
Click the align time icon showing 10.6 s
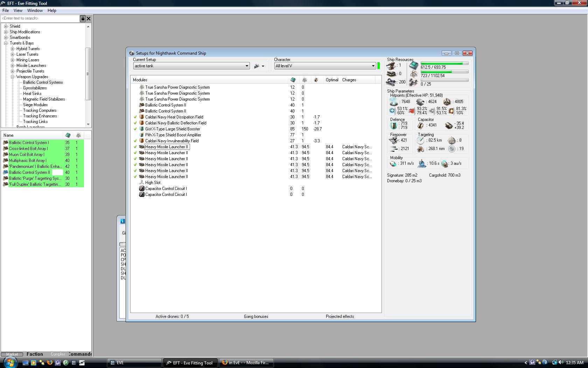[x=422, y=163]
